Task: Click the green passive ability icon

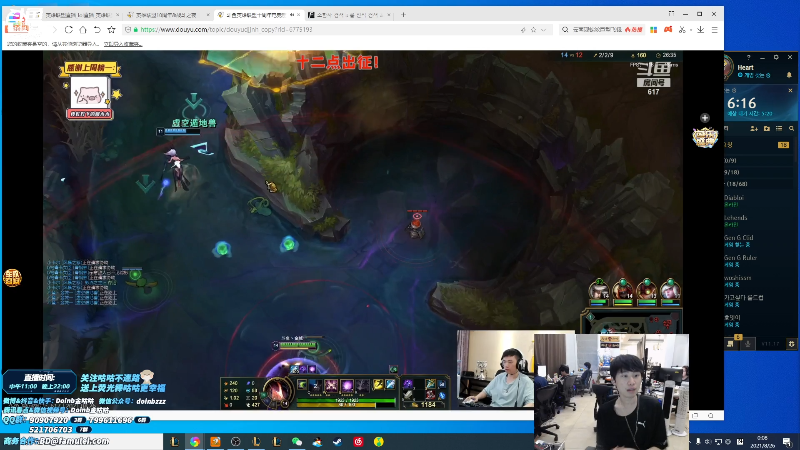Action: coord(302,385)
